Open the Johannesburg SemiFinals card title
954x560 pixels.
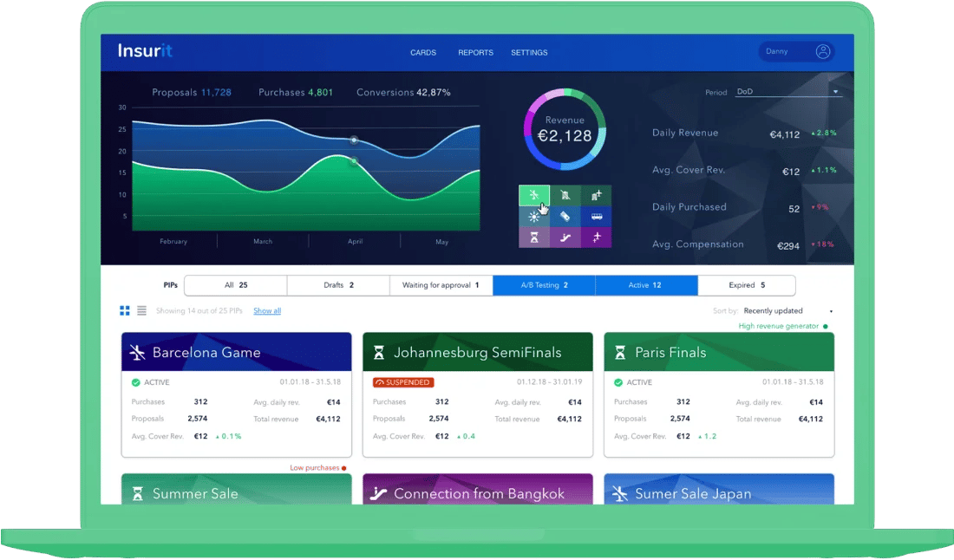click(x=478, y=353)
